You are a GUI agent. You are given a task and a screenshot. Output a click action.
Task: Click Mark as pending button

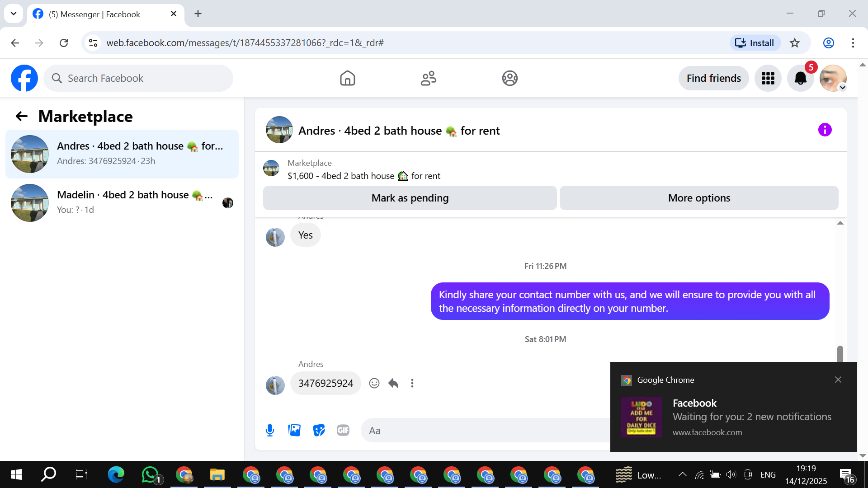click(410, 198)
